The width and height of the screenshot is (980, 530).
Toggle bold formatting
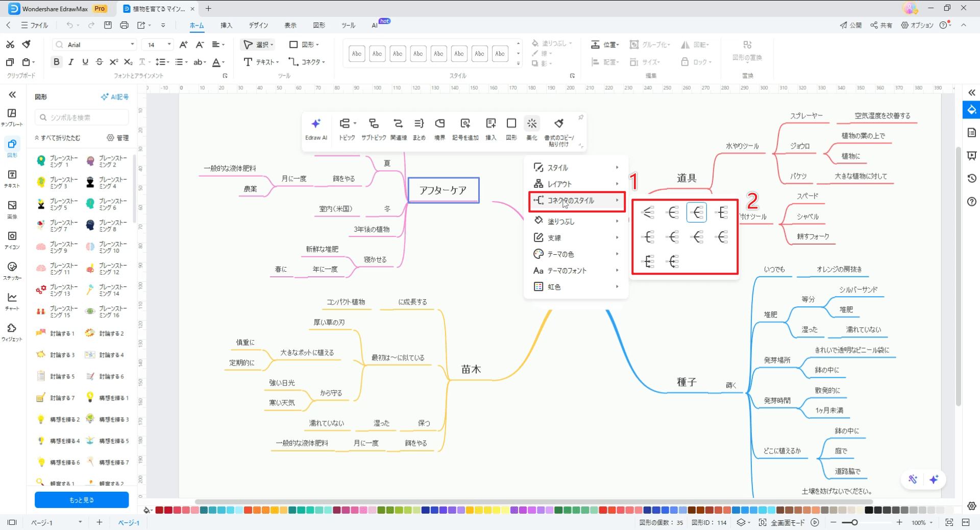coord(57,62)
